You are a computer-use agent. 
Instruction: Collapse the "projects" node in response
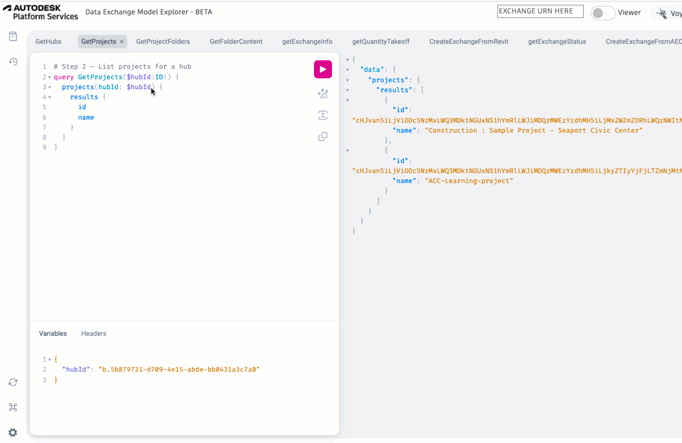click(347, 80)
